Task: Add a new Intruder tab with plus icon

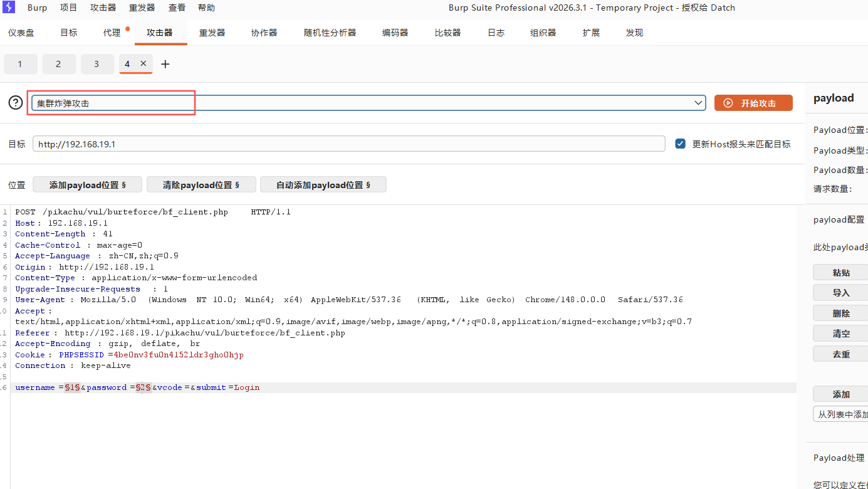Action: tap(165, 64)
